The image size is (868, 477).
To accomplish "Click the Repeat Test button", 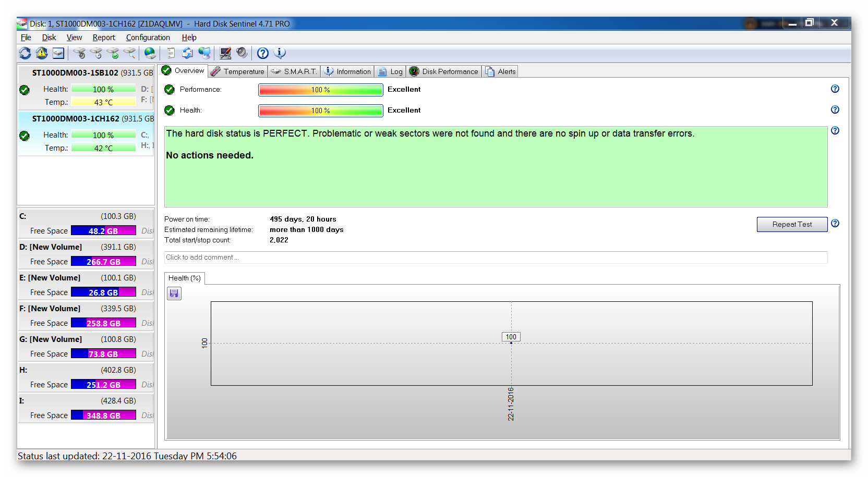I will 792,224.
